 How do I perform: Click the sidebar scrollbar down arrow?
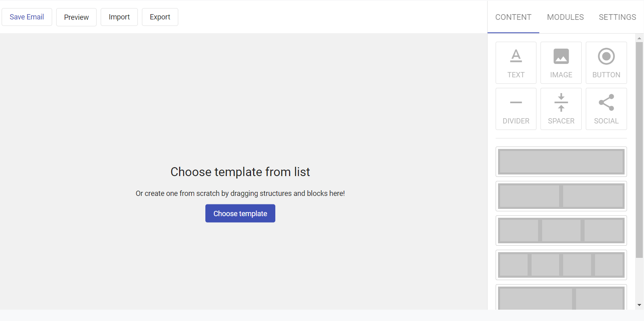point(639,305)
